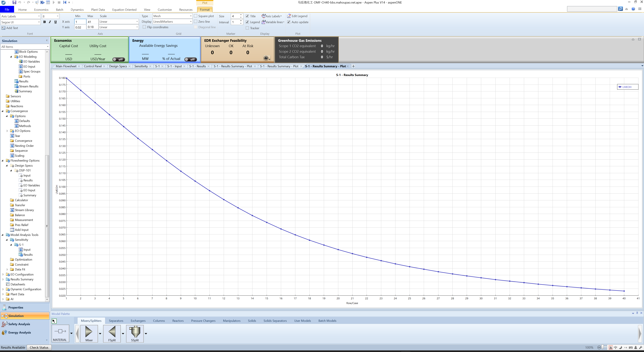Image resolution: width=644 pixels, height=352 pixels.
Task: Apply Underline to the axis label font
Action: click(x=56, y=22)
